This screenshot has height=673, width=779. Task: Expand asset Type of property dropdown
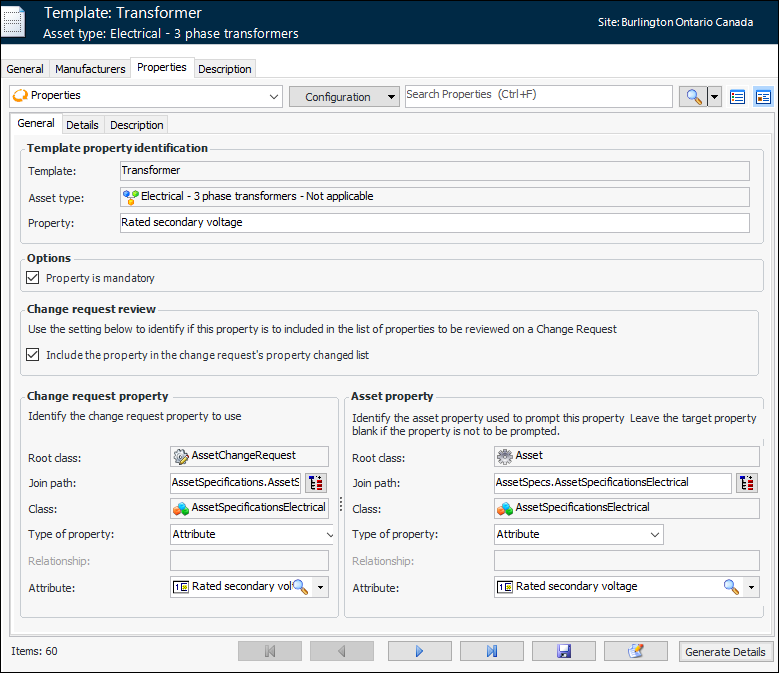click(x=655, y=535)
